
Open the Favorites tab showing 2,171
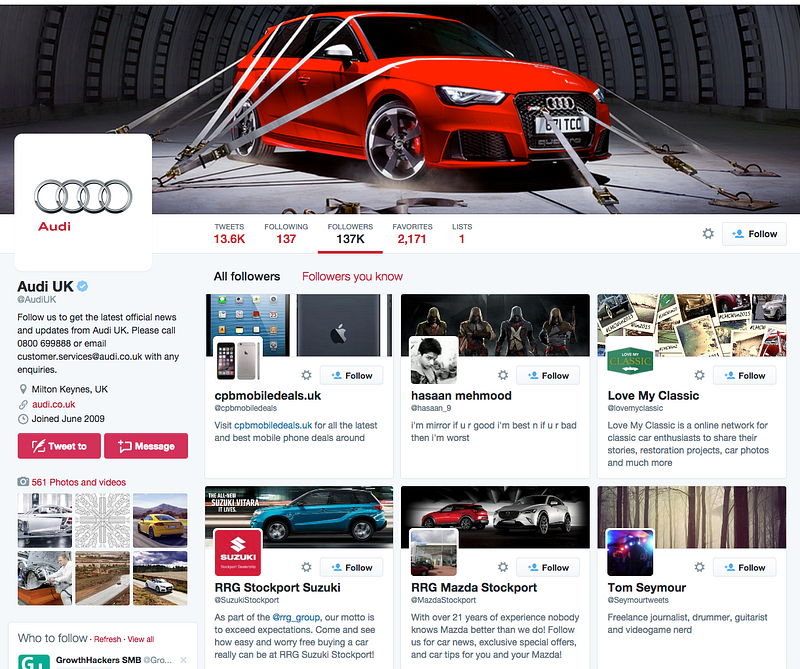412,234
